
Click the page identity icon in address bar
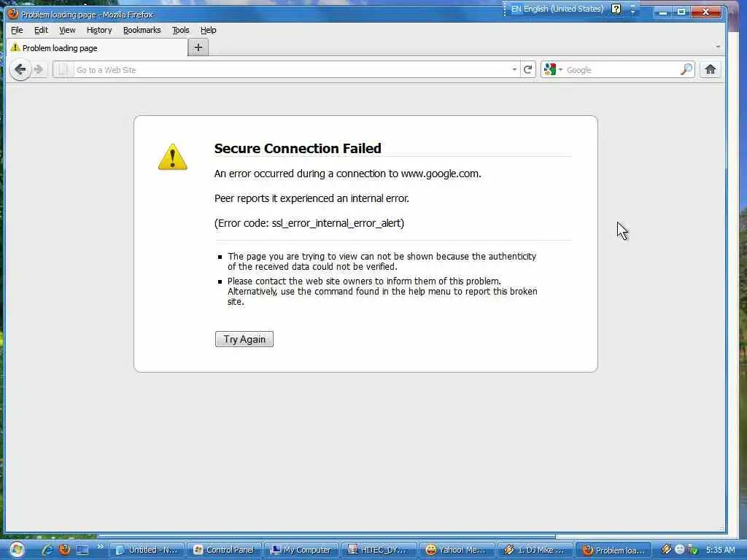[x=63, y=70]
